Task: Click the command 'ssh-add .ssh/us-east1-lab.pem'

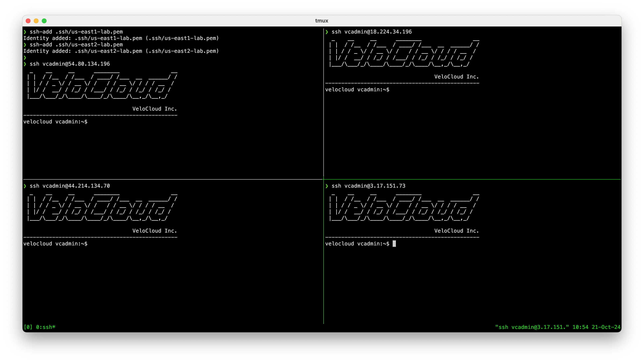Action: 76,32
